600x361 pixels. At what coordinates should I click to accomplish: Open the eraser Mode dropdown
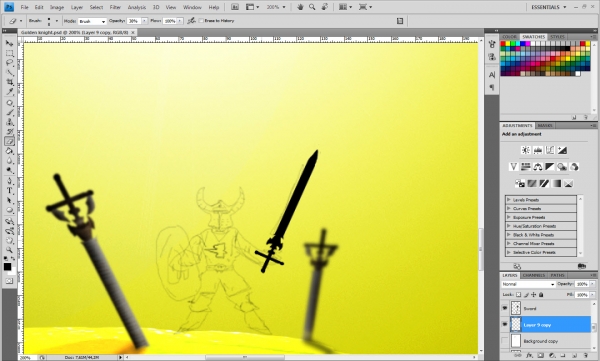tap(92, 21)
